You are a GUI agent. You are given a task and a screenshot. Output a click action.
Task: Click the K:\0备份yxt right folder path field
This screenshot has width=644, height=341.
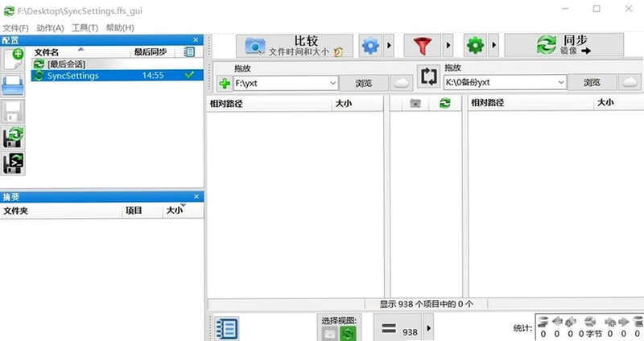[x=500, y=83]
